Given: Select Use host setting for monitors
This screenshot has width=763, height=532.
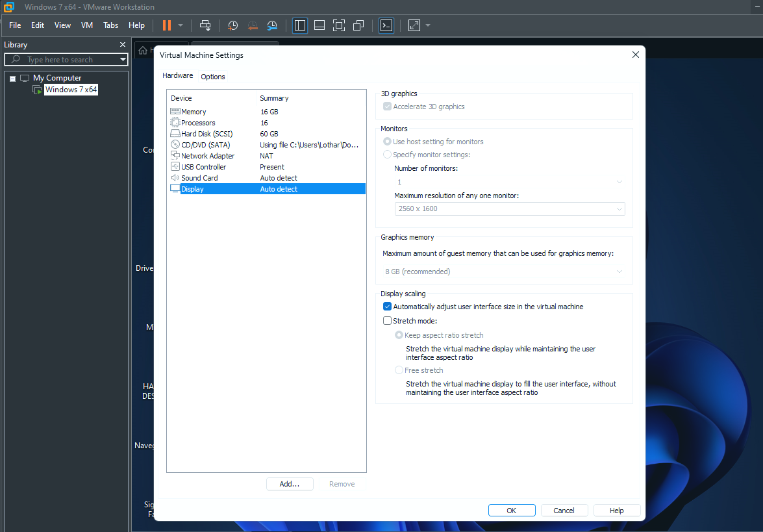Looking at the screenshot, I should [387, 142].
